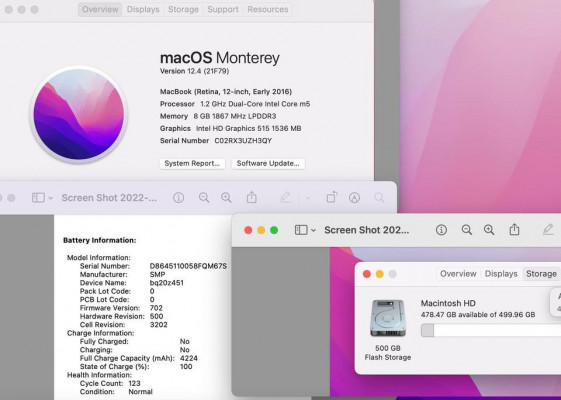This screenshot has height=400, width=561.
Task: Open the sidebar view dropdown arrow in the background Preview window
Action: click(51, 198)
